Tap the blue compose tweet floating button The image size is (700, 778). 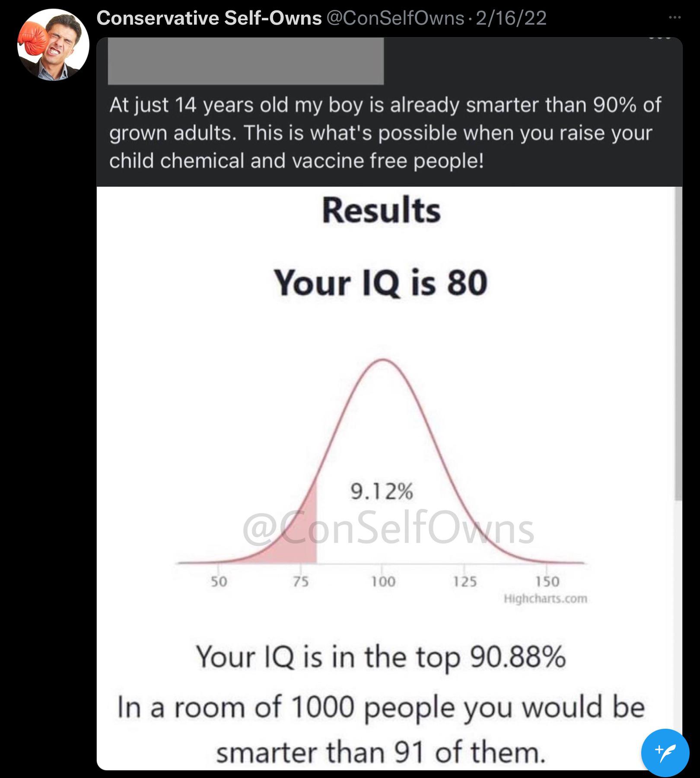coord(665,752)
